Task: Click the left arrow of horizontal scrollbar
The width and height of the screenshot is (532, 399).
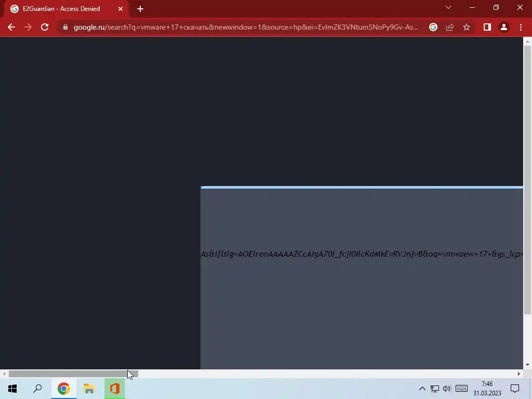Action: coord(4,374)
